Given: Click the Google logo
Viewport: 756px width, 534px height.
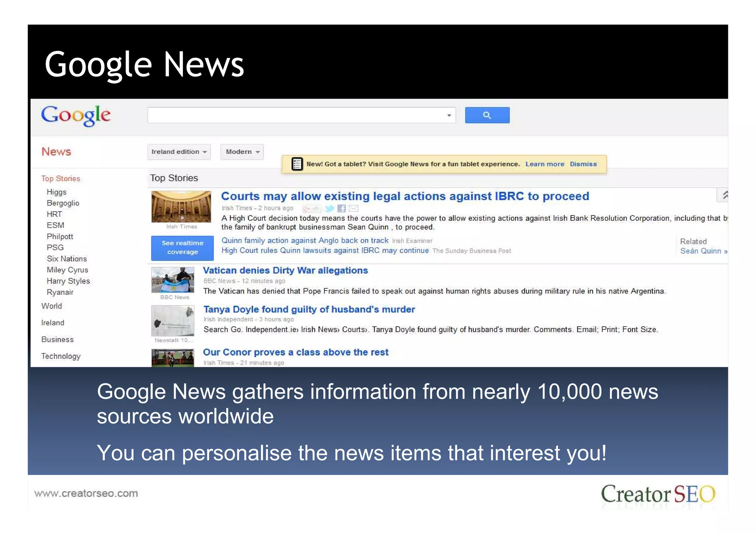Looking at the screenshot, I should tap(76, 116).
